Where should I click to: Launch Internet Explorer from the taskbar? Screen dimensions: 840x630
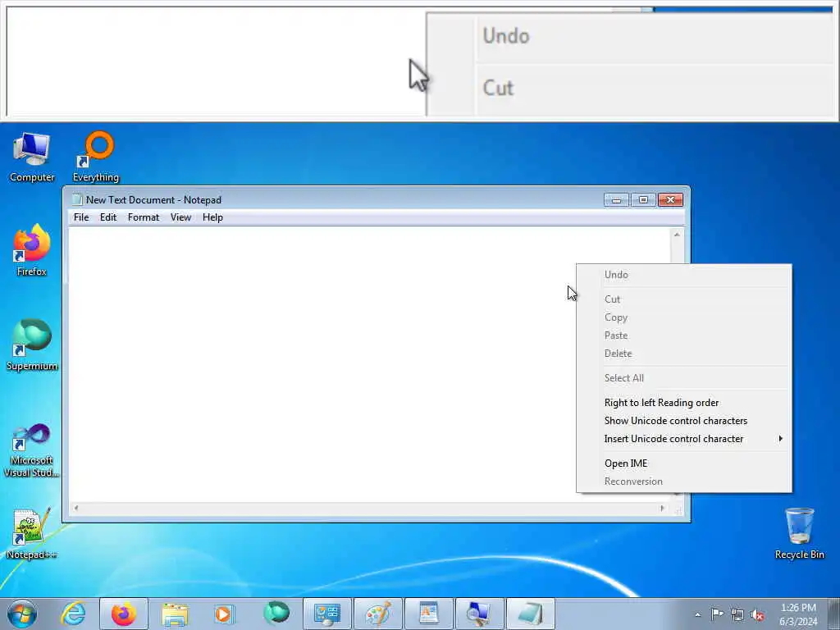point(73,614)
